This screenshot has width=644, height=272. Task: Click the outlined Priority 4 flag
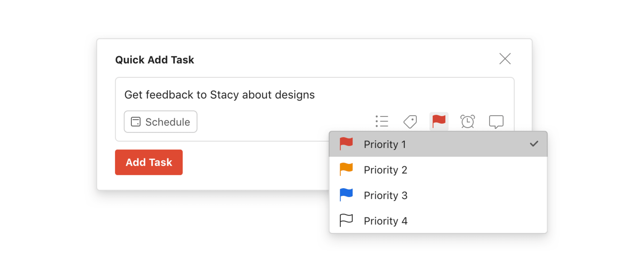pyautogui.click(x=346, y=220)
